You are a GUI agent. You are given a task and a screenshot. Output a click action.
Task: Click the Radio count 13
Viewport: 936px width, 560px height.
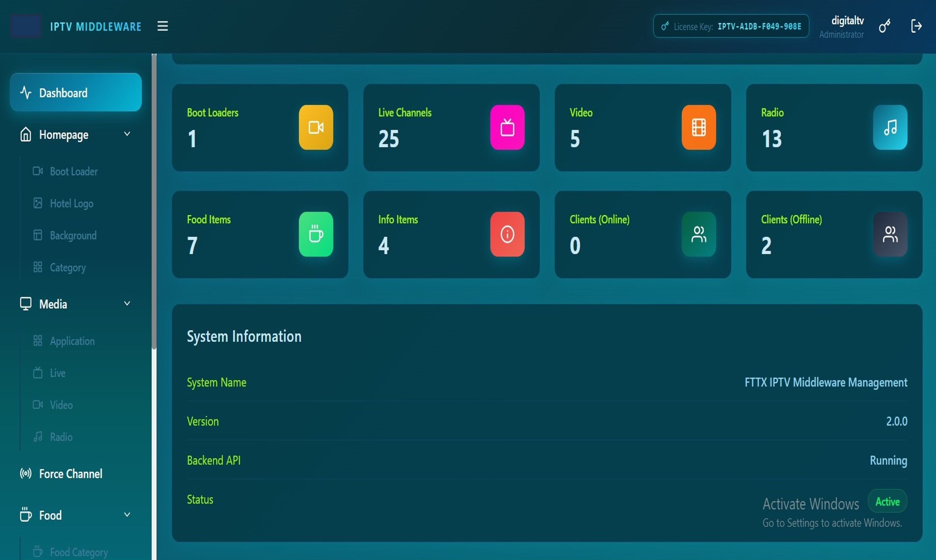coord(771,139)
